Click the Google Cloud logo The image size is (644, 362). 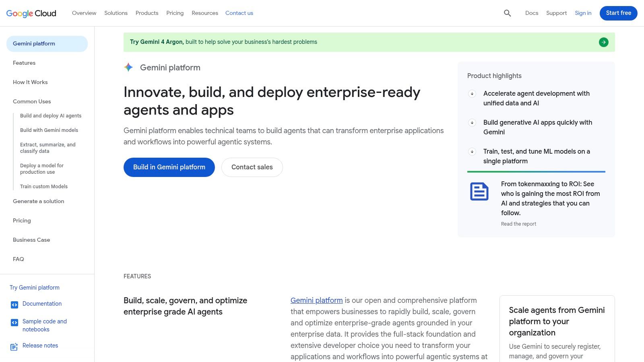coord(31,13)
